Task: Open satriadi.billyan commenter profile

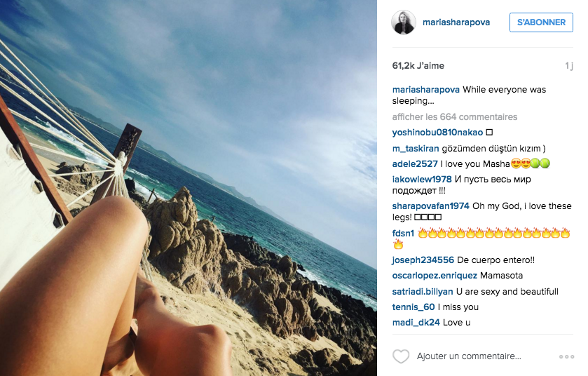Action: 423,292
